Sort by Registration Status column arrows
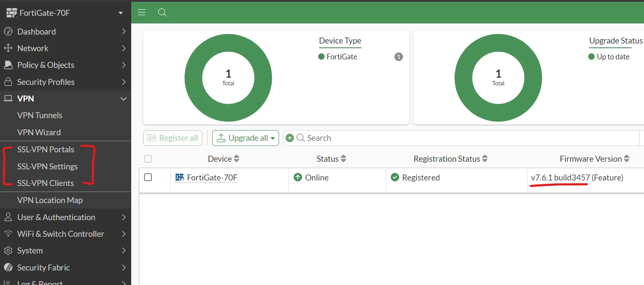Image resolution: width=644 pixels, height=285 pixels. coord(485,159)
